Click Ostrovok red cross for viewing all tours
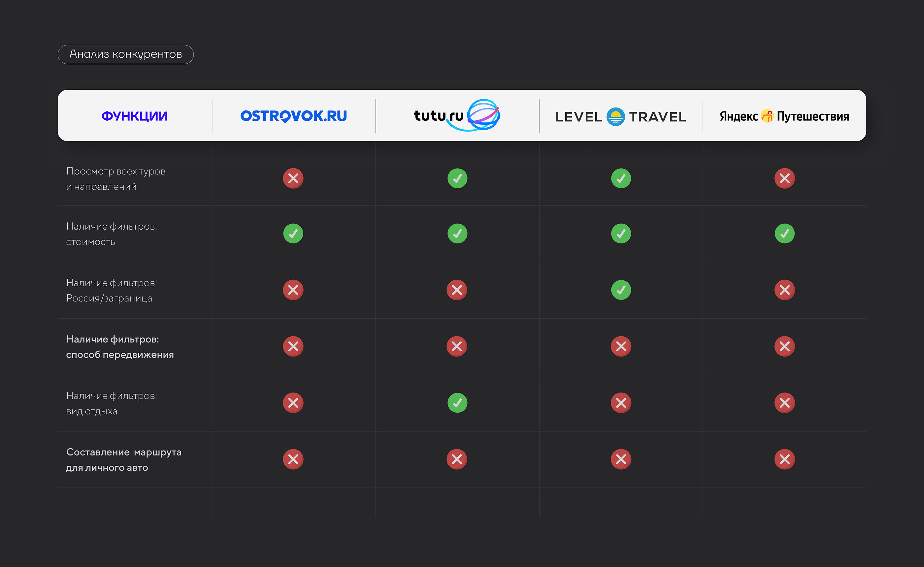This screenshot has height=567, width=924. (x=293, y=178)
